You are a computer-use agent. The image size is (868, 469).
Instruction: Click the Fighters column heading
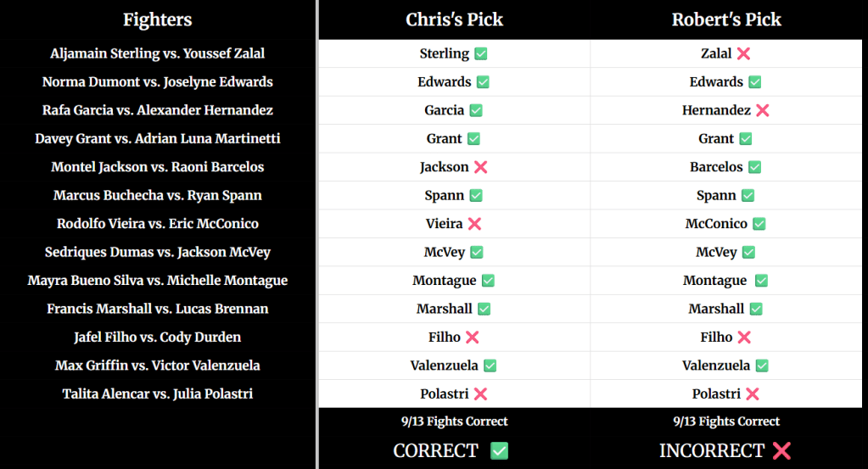coord(158,20)
